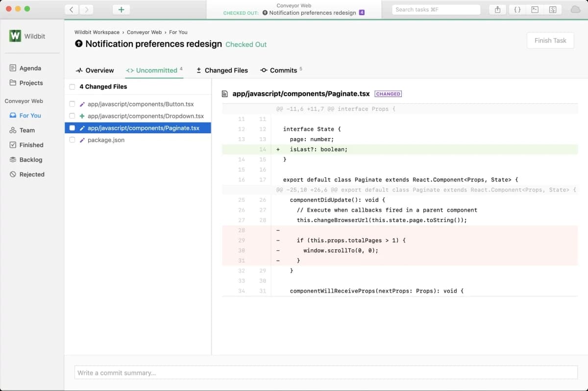Click the Checked Out status label

point(246,45)
